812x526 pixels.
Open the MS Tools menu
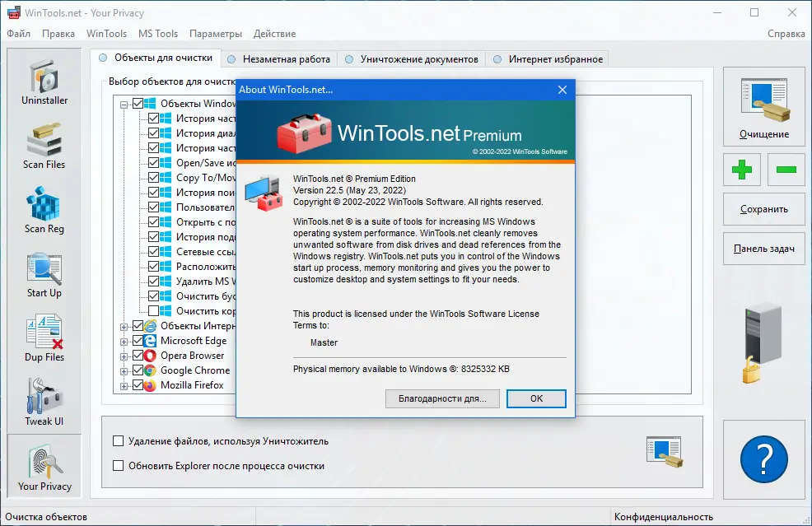[x=158, y=34]
